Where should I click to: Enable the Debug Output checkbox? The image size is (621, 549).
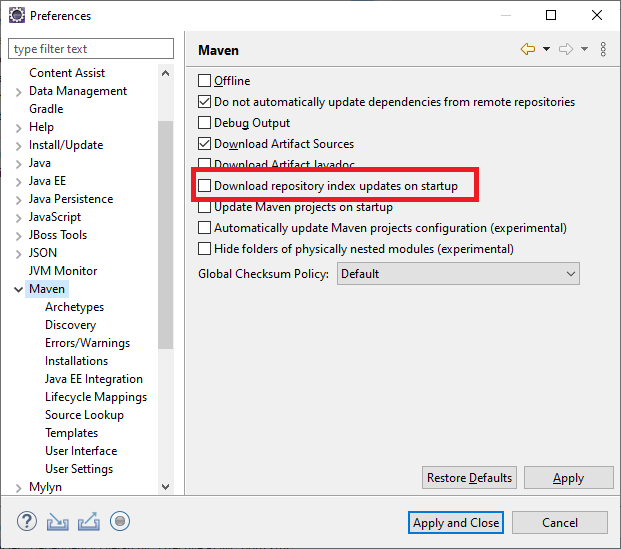[204, 123]
